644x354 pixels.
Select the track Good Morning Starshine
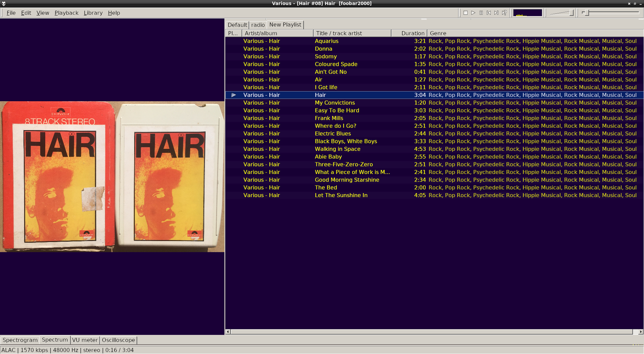point(434,180)
